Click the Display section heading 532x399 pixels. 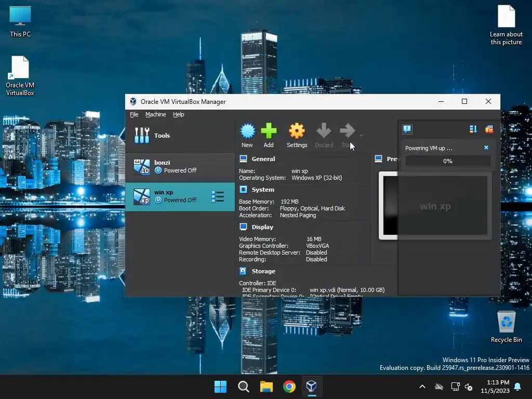(x=262, y=227)
